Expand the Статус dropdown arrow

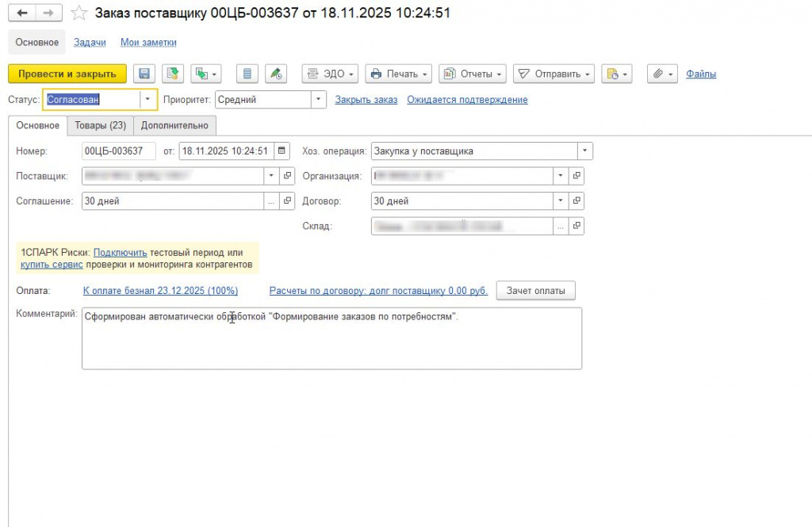pos(147,99)
